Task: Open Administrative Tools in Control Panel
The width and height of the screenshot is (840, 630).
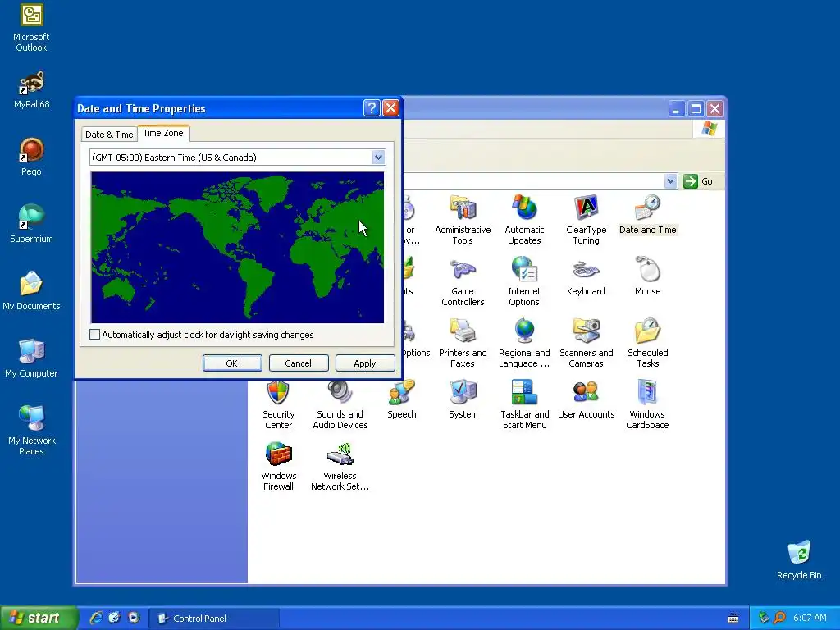Action: point(463,220)
